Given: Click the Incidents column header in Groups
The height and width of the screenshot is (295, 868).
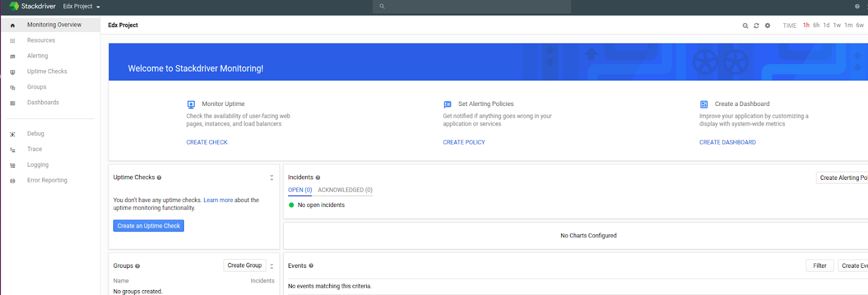Looking at the screenshot, I should coord(263,281).
